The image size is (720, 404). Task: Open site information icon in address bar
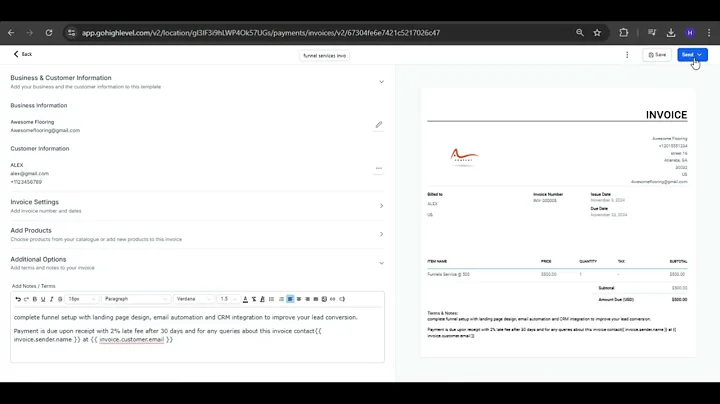(x=71, y=33)
